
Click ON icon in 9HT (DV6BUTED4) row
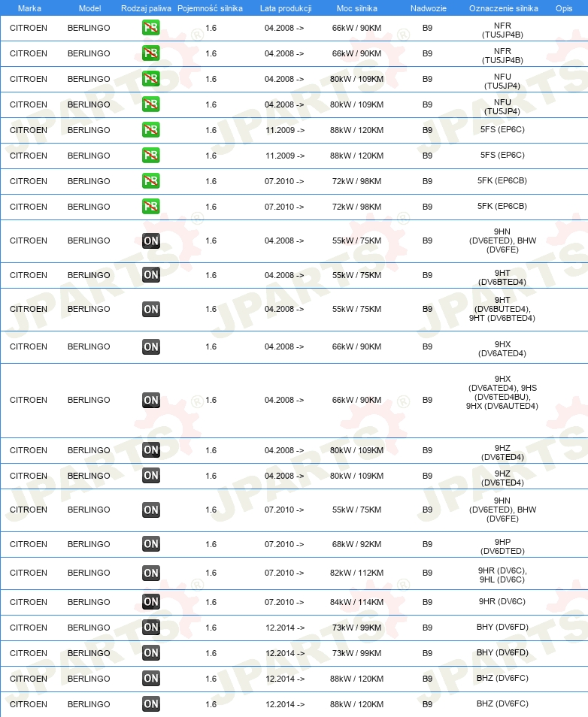(151, 309)
